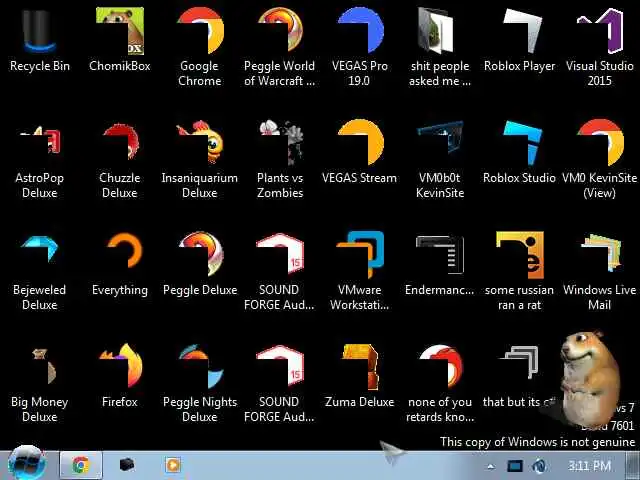Show hidden system tray icons
The width and height of the screenshot is (640, 480).
491,466
